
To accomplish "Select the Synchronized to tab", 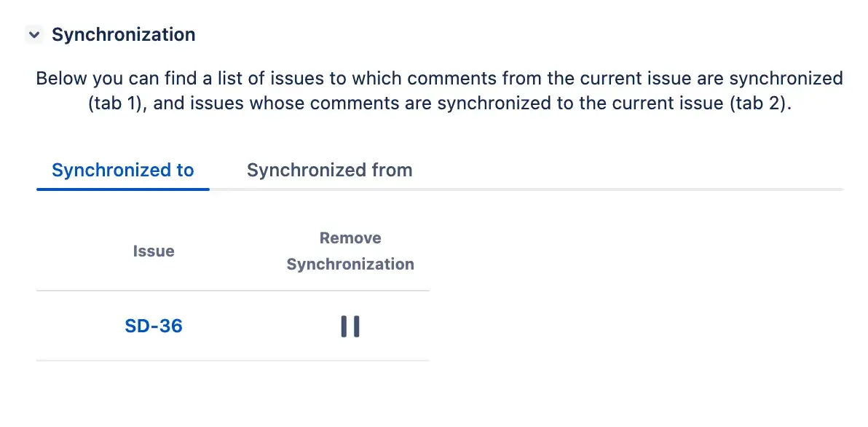I will click(122, 170).
